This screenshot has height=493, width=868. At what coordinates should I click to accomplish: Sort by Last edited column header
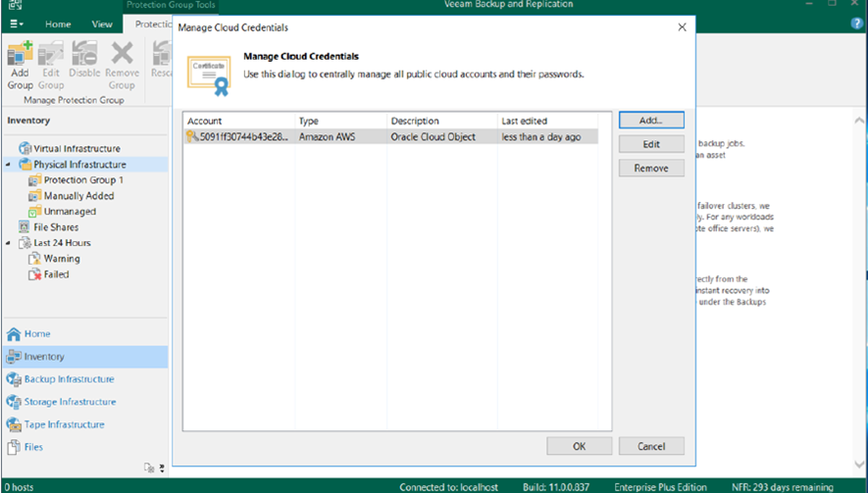tap(547, 121)
